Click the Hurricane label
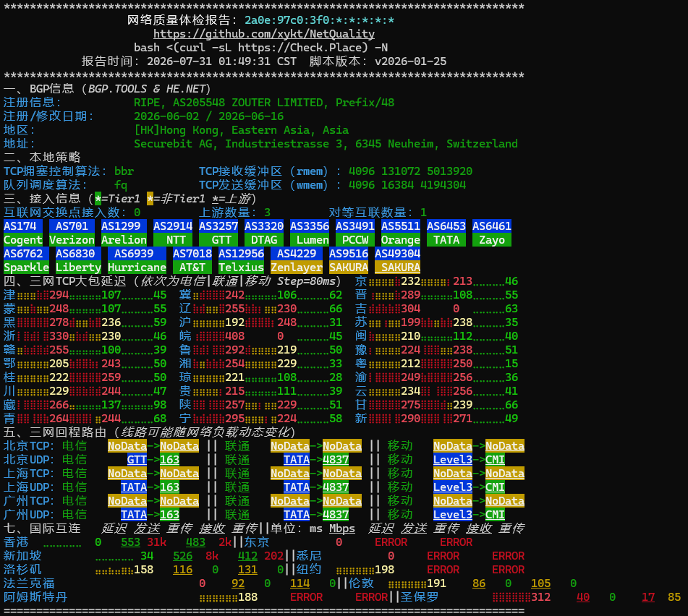Viewport: 688px width, 616px height. tap(137, 268)
